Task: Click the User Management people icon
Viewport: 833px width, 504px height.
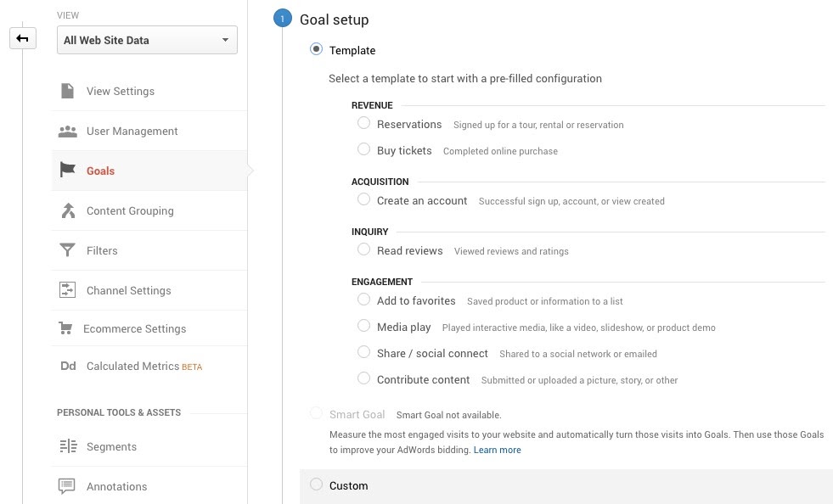Action: pyautogui.click(x=67, y=130)
